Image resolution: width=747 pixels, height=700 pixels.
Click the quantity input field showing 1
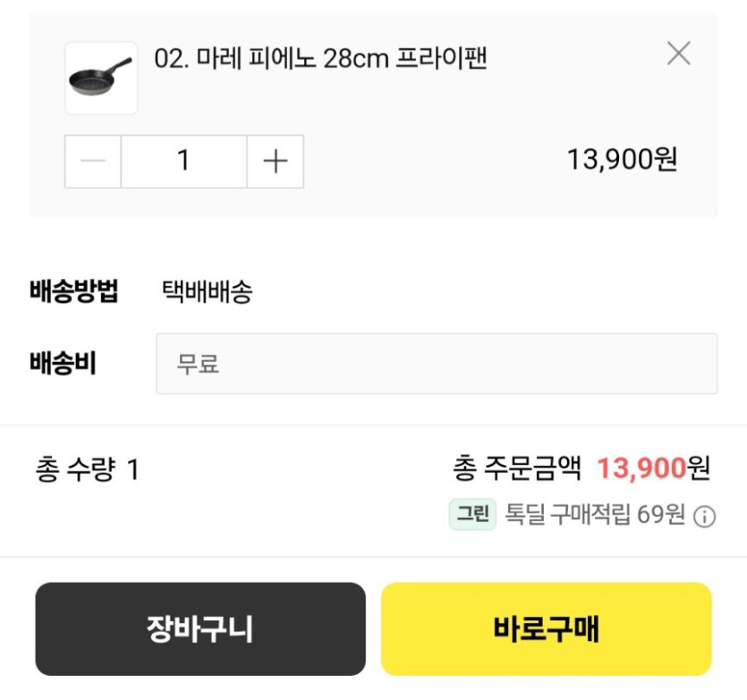[183, 162]
